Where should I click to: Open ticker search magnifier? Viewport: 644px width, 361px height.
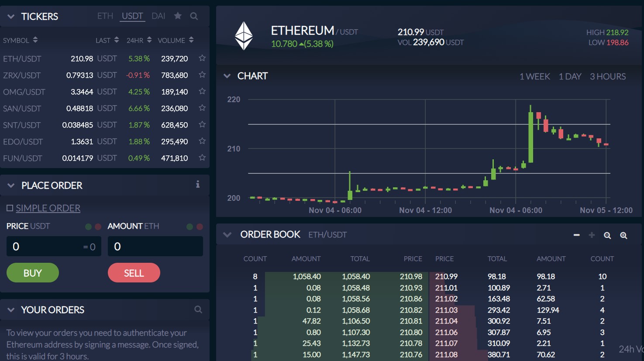coord(194,16)
